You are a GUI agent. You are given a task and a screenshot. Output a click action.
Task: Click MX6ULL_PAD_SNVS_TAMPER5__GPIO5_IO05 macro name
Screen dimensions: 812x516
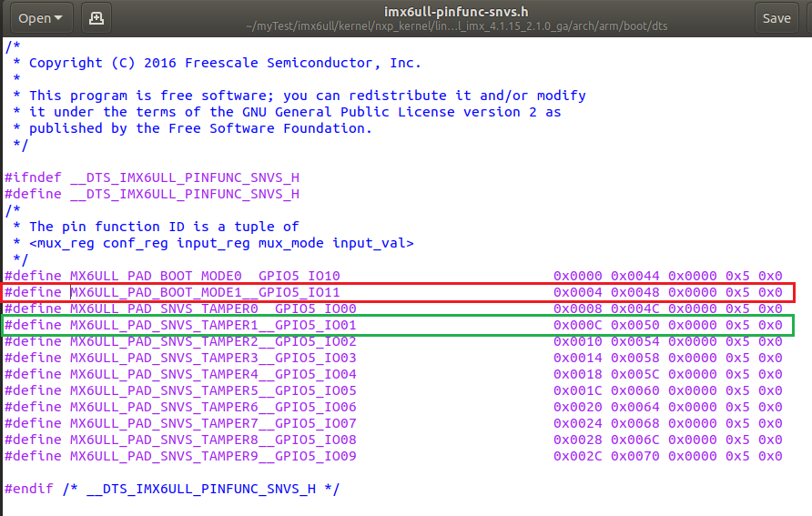coord(213,390)
